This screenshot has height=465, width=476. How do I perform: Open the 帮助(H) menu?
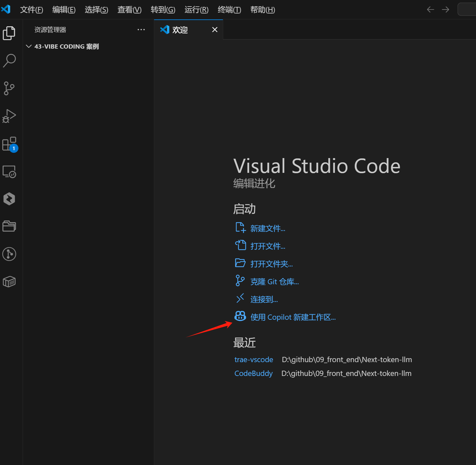click(x=263, y=10)
